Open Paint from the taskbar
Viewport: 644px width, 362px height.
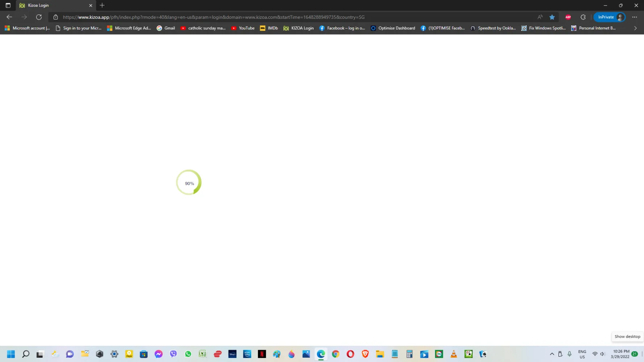click(x=277, y=354)
